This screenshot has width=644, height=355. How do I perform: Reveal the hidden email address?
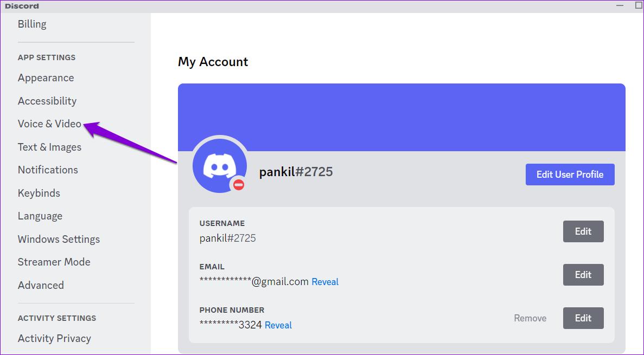pyautogui.click(x=325, y=282)
